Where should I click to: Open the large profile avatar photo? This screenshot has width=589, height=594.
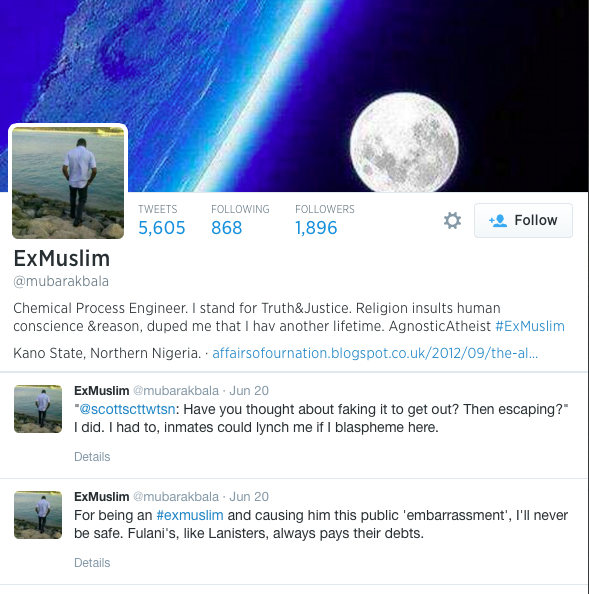coord(68,182)
